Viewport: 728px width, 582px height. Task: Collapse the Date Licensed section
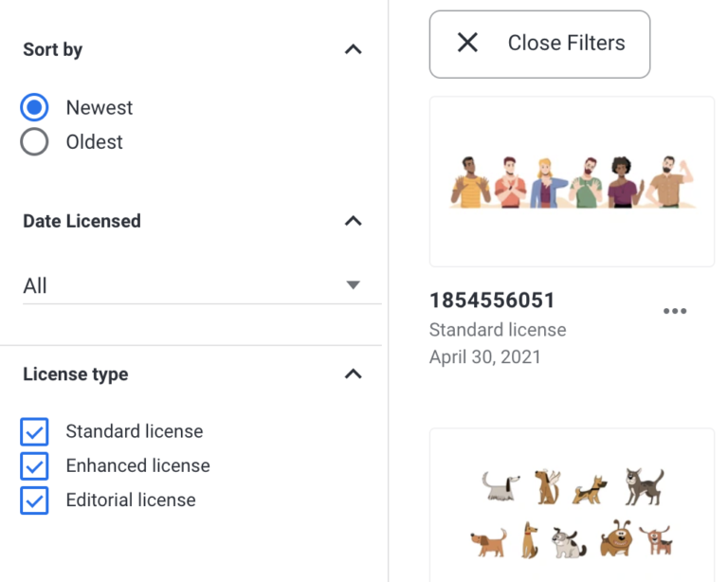point(354,221)
